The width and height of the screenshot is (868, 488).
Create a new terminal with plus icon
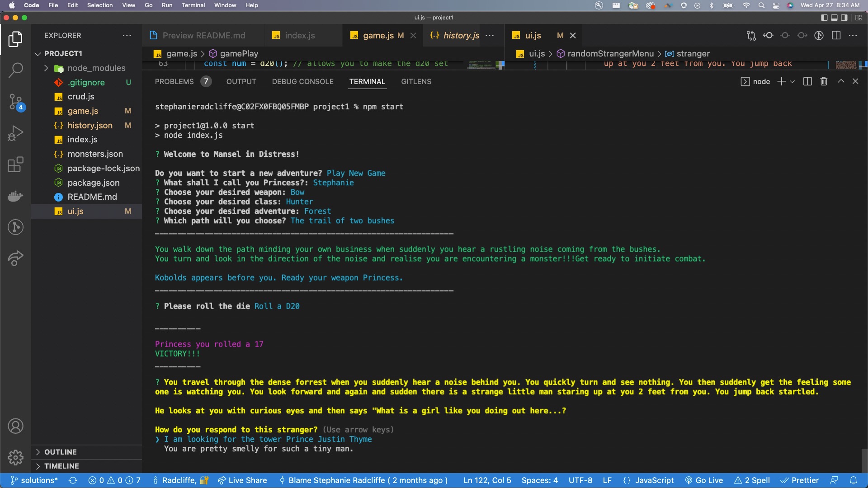[x=781, y=81]
